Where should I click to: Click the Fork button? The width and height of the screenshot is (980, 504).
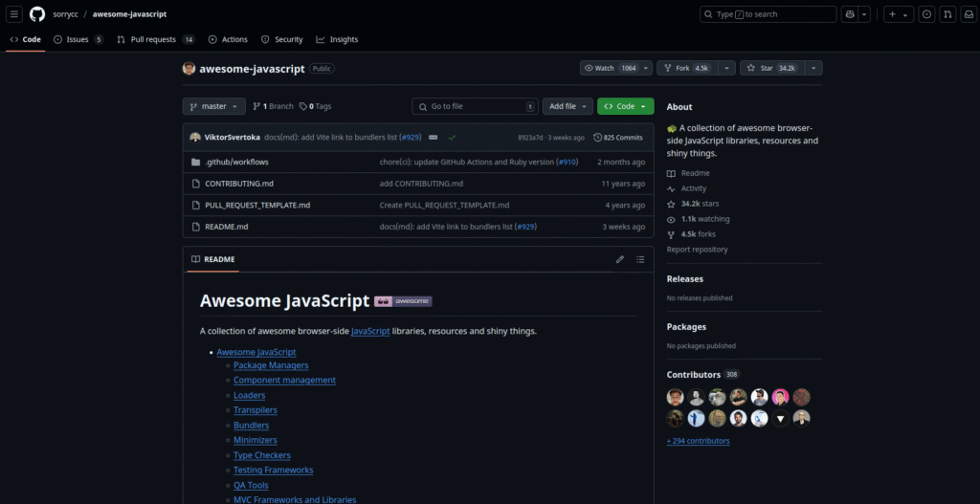(x=687, y=68)
